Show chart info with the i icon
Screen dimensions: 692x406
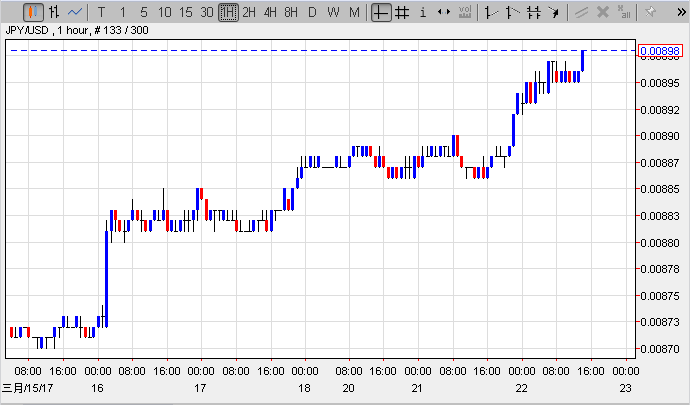click(x=423, y=12)
